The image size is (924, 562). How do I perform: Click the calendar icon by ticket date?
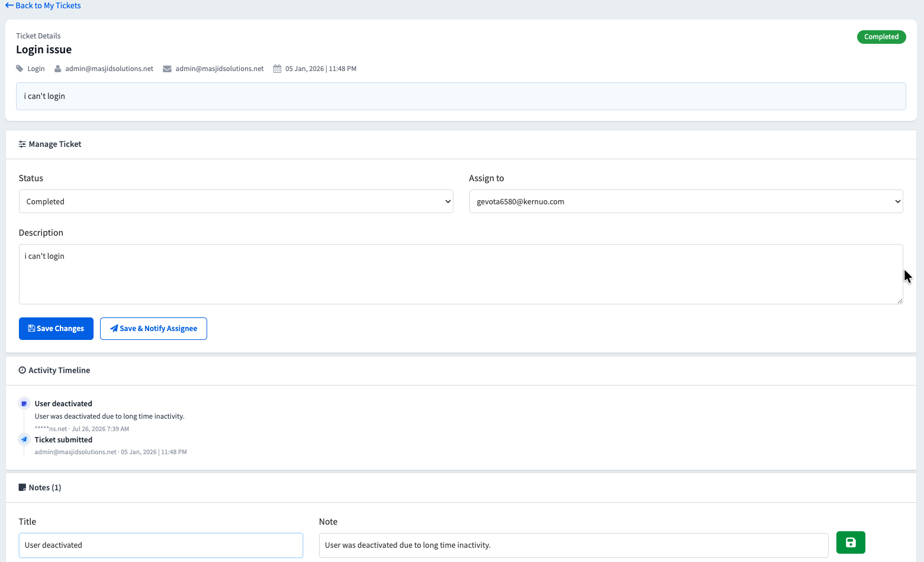[x=277, y=69]
